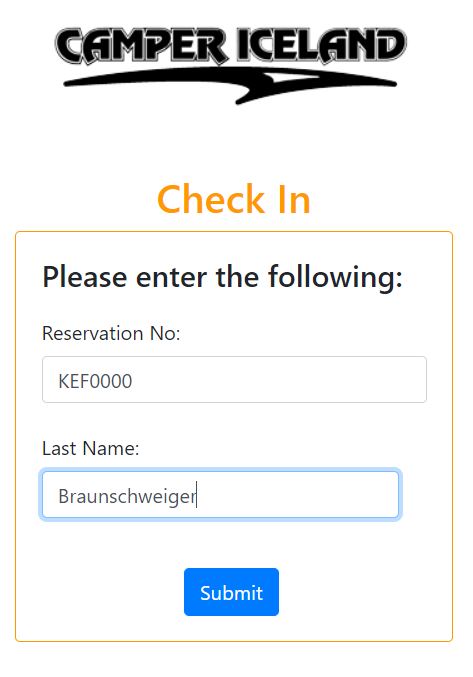Focus the Last Name input field

click(221, 494)
